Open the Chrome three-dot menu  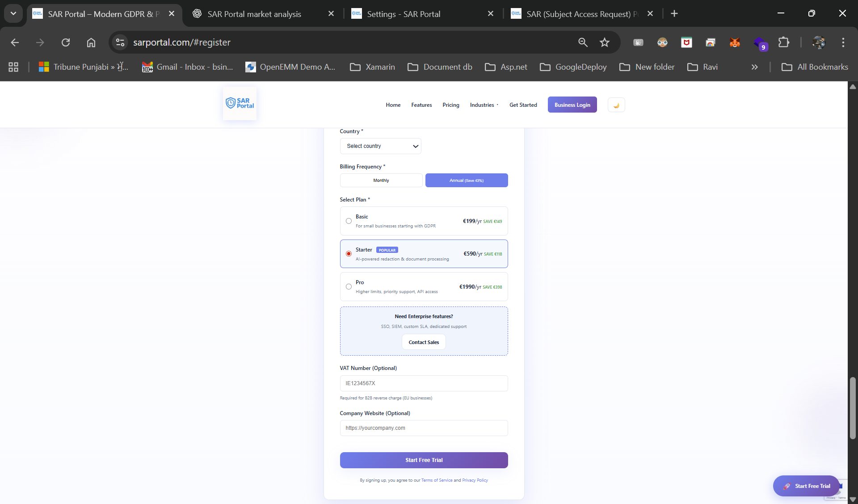pyautogui.click(x=843, y=42)
